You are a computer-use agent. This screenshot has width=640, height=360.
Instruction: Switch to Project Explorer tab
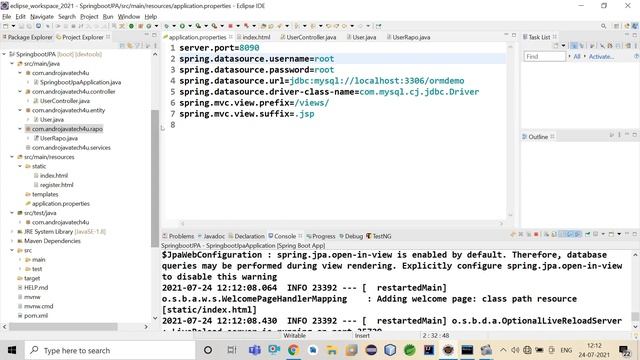[x=83, y=37]
